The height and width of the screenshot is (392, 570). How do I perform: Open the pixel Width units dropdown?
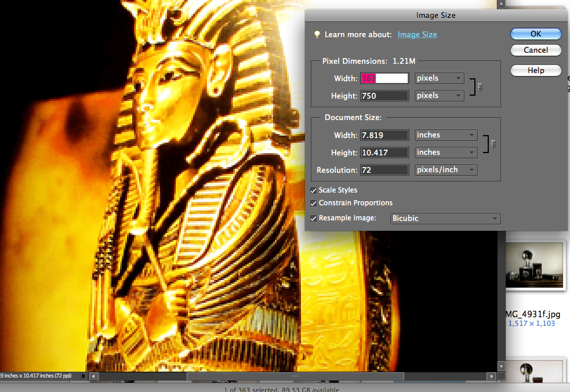(439, 78)
